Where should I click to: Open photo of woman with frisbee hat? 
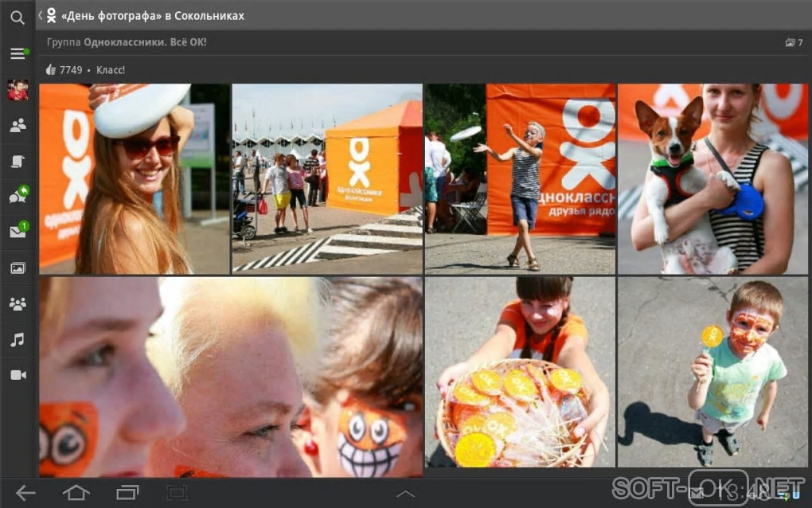pos(134,178)
